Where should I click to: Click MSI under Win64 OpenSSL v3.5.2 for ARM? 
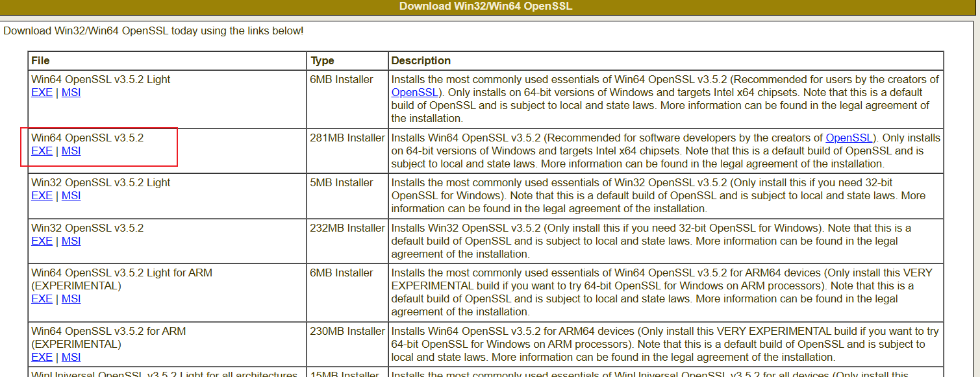[x=71, y=358]
